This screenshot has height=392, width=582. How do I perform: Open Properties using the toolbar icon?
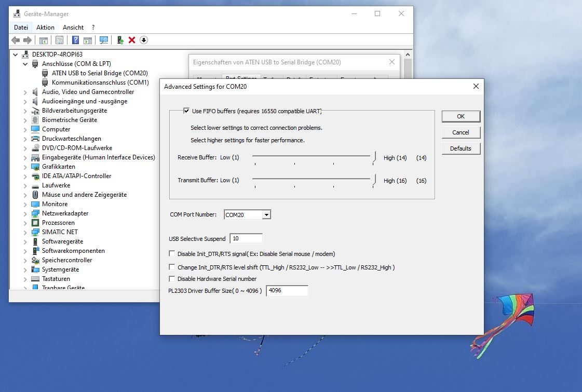tap(59, 40)
